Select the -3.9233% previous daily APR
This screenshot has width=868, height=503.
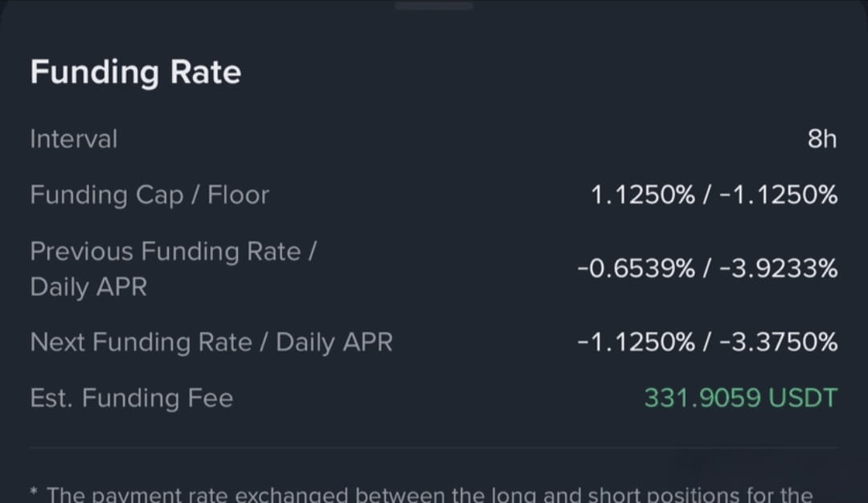[x=778, y=269]
